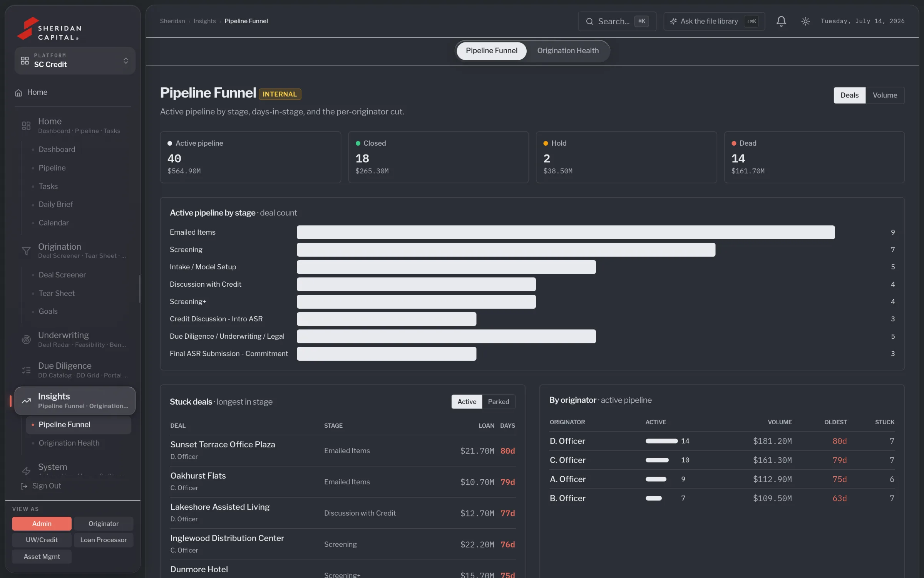Open the notifications bell
The height and width of the screenshot is (578, 924).
(x=781, y=21)
